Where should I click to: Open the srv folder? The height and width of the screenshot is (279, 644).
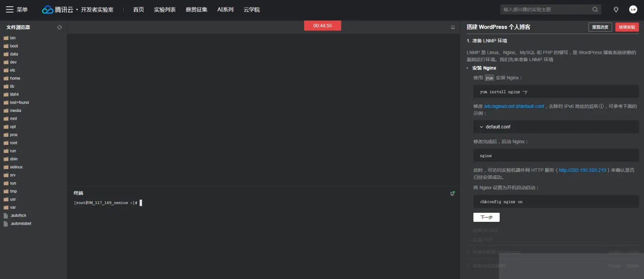click(x=10, y=175)
